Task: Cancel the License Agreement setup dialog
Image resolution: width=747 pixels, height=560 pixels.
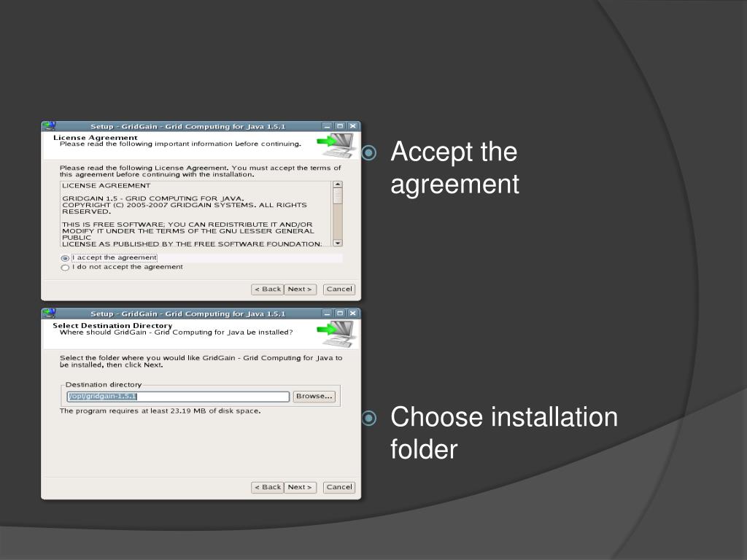Action: point(339,289)
